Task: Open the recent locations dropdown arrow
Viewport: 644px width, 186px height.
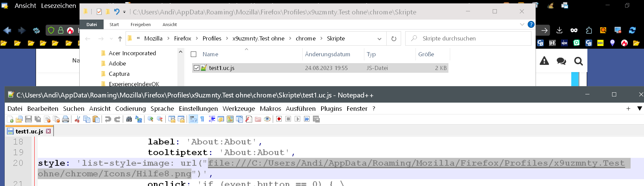Action: [111, 39]
